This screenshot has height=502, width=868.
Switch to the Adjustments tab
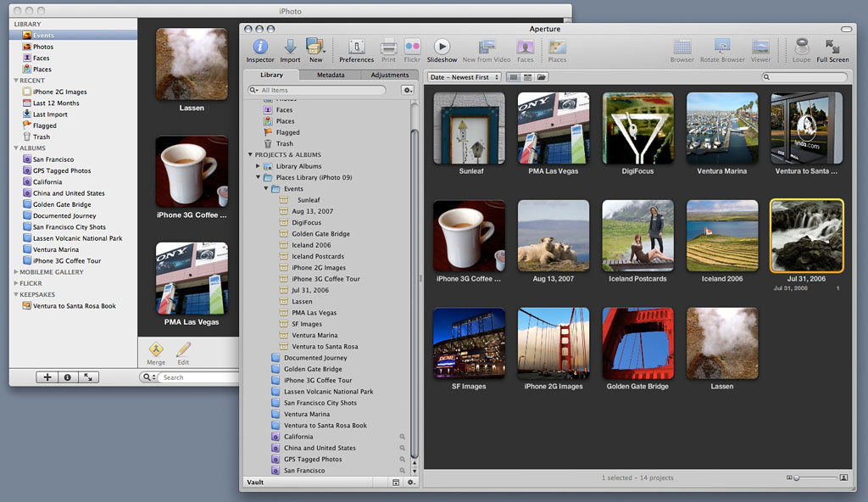[390, 75]
